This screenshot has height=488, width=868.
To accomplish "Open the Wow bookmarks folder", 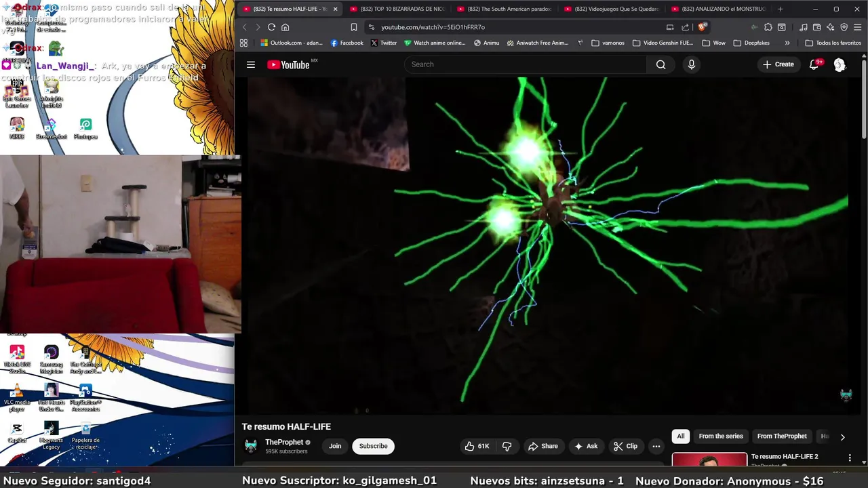I will tap(713, 43).
